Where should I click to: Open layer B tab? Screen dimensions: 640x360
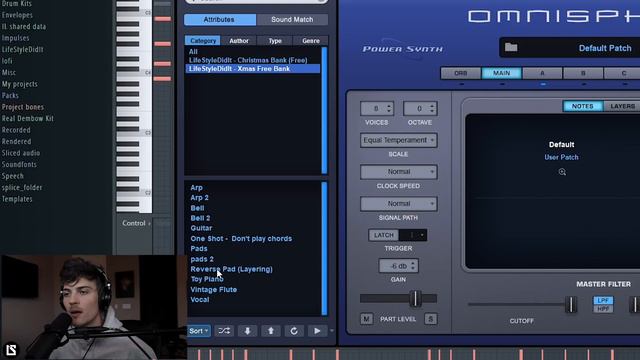tap(583, 73)
